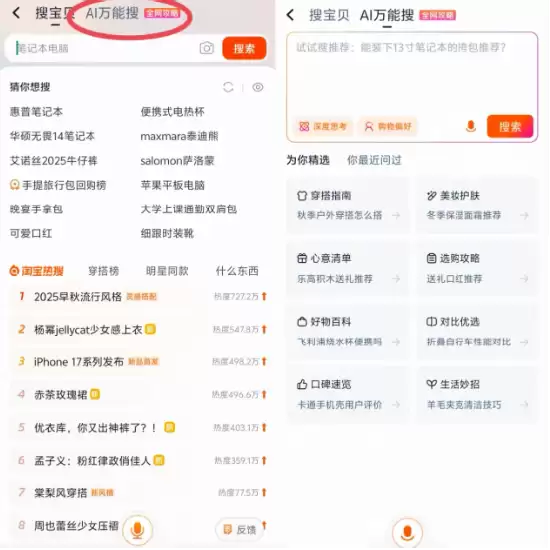Image resolution: width=550 pixels, height=550 pixels.
Task: Open hot search 2025早秋流行风格
Action: [78, 297]
